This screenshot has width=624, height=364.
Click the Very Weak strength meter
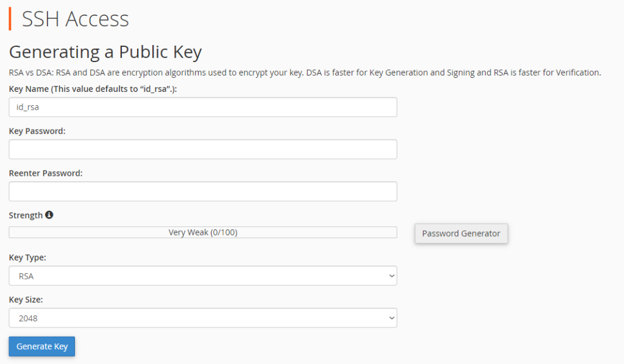click(202, 231)
